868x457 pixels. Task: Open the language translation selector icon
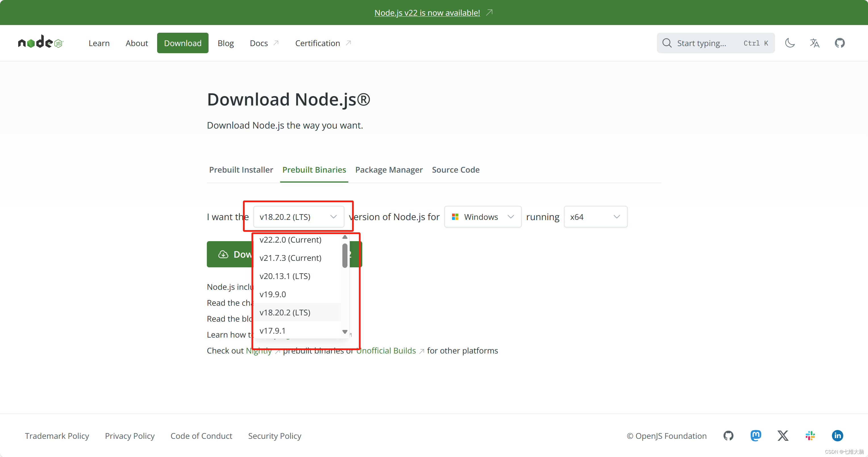tap(814, 43)
